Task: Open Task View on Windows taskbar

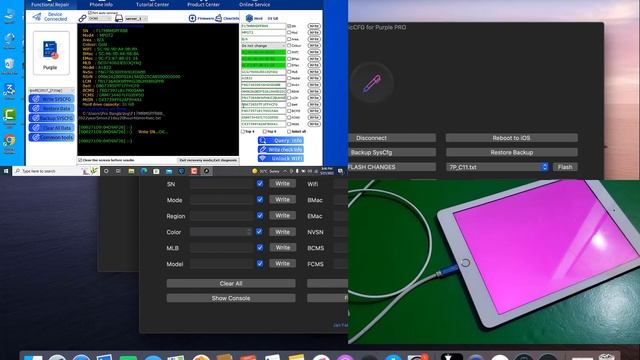Action: [118, 171]
